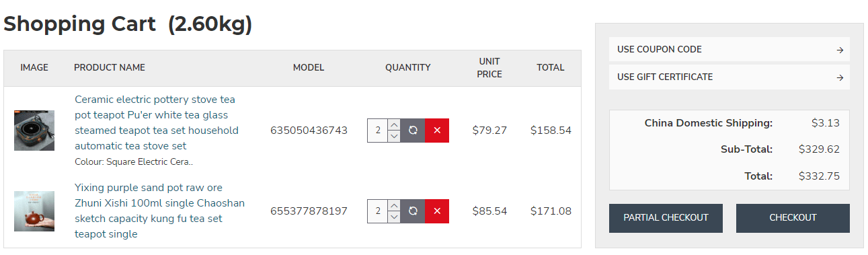Expand the Use Coupon Code section
The image size is (868, 255).
[729, 49]
